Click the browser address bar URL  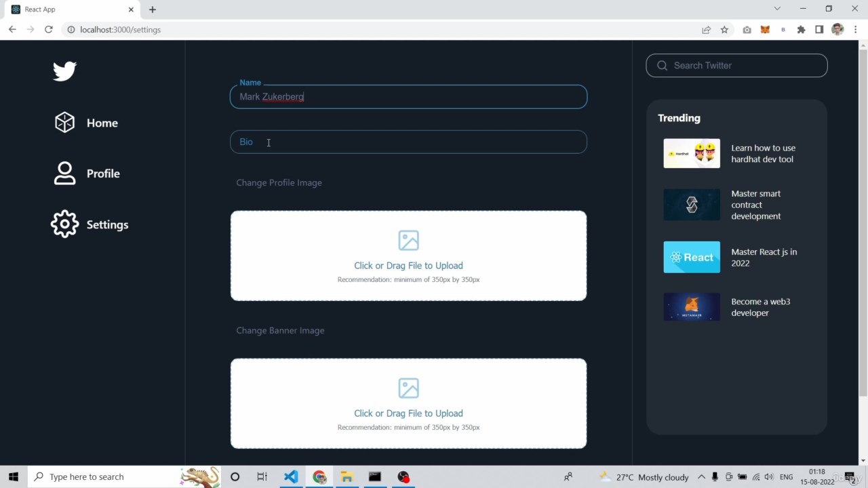(x=120, y=30)
